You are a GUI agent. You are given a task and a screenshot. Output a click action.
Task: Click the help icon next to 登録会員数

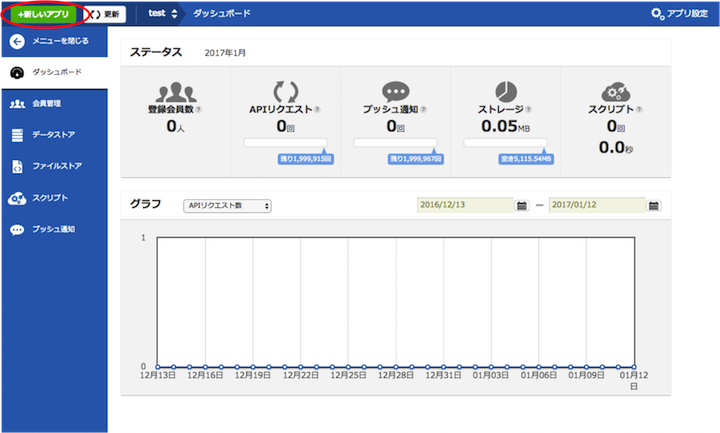pos(198,110)
